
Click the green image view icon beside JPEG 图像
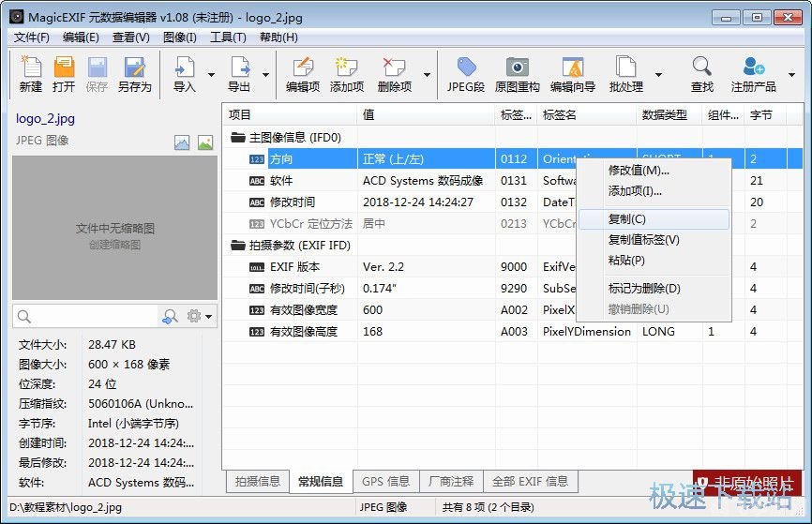205,142
